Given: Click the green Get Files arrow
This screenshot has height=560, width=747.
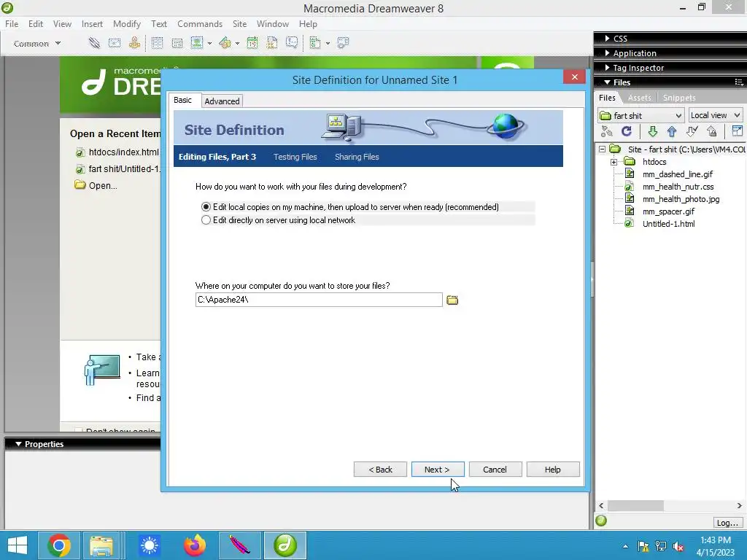Looking at the screenshot, I should [x=653, y=131].
